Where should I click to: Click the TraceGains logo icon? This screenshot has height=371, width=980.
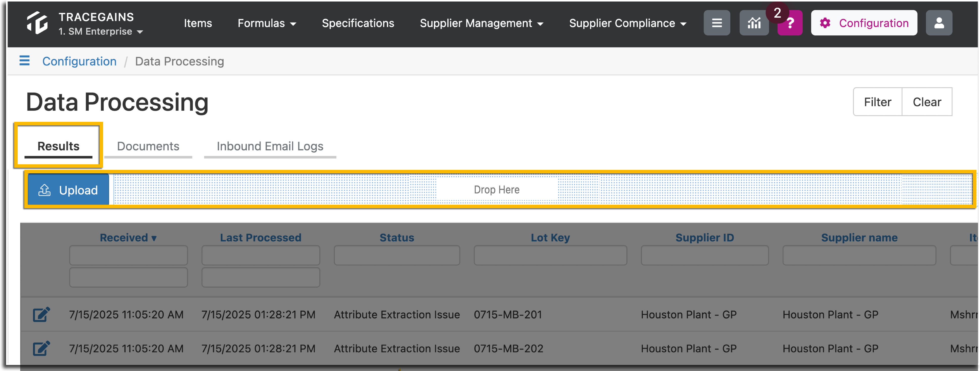tap(37, 23)
